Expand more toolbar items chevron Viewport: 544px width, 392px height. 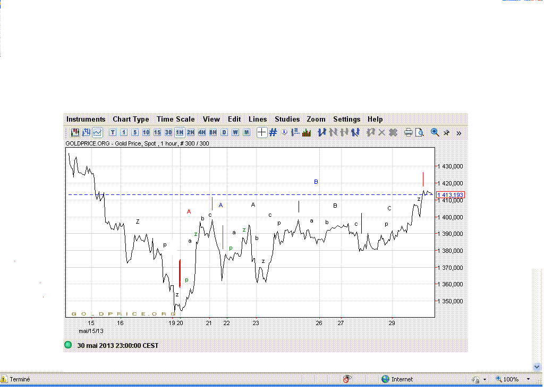tap(458, 133)
